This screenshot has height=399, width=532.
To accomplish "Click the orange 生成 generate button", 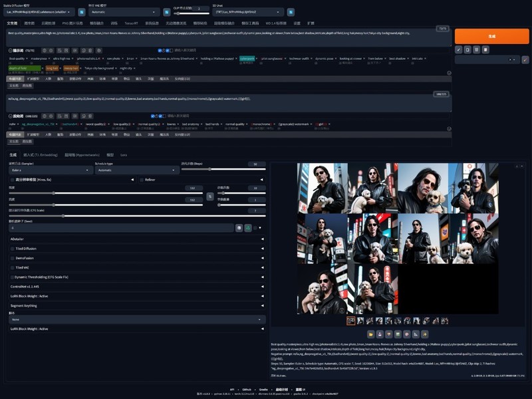I will (x=491, y=37).
